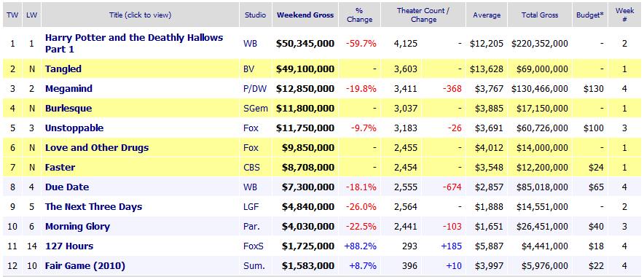Viewport: 644px width, 277px height.
Task: Sort table by Total Gross header
Action: click(540, 15)
